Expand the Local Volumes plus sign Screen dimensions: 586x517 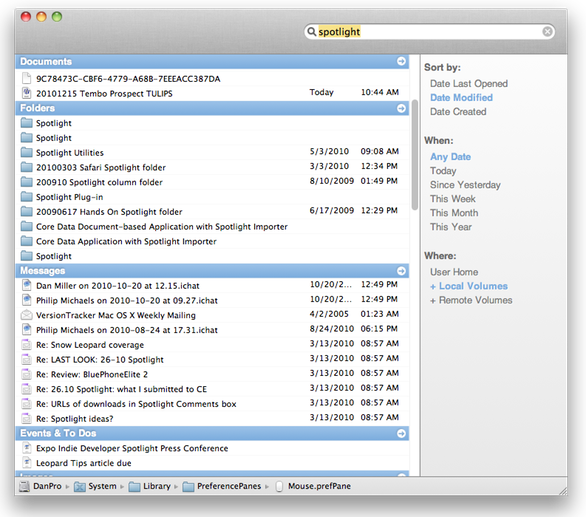[433, 287]
